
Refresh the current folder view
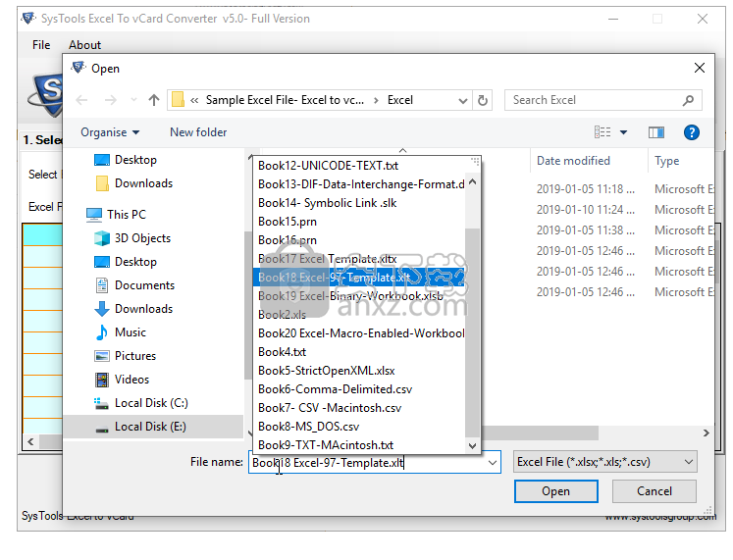click(x=483, y=100)
